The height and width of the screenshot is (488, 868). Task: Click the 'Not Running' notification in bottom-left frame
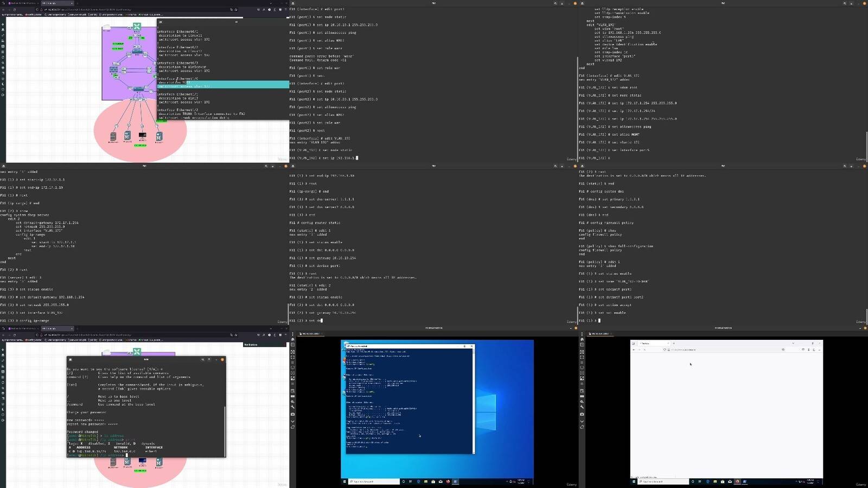(x=265, y=345)
